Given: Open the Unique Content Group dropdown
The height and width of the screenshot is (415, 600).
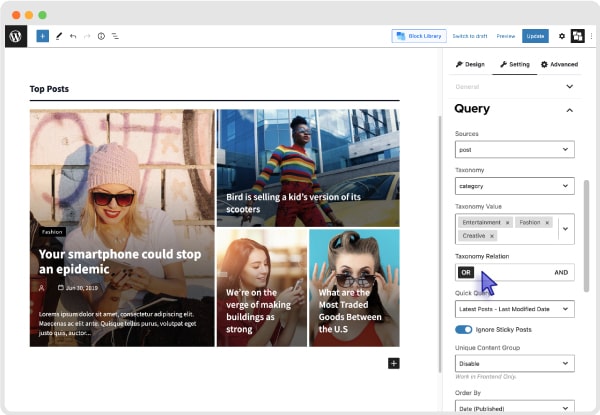Looking at the screenshot, I should pos(514,363).
